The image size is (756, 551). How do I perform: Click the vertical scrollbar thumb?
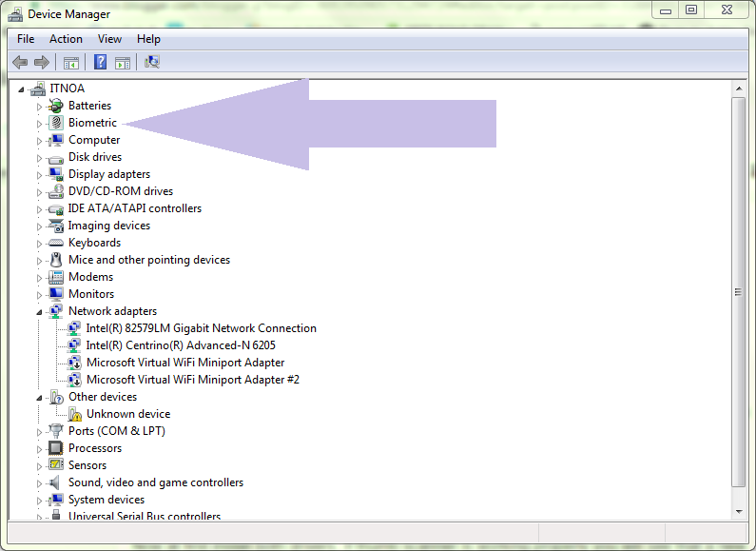pos(739,292)
